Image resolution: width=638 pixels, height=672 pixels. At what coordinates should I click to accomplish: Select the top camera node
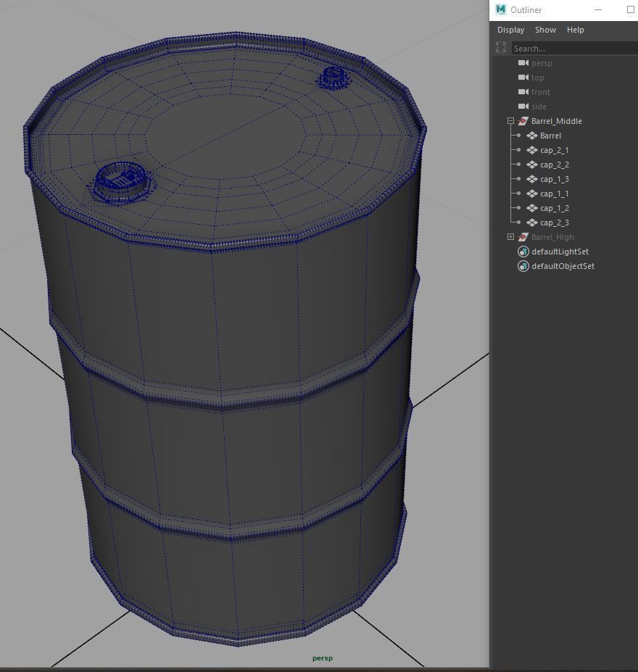537,78
